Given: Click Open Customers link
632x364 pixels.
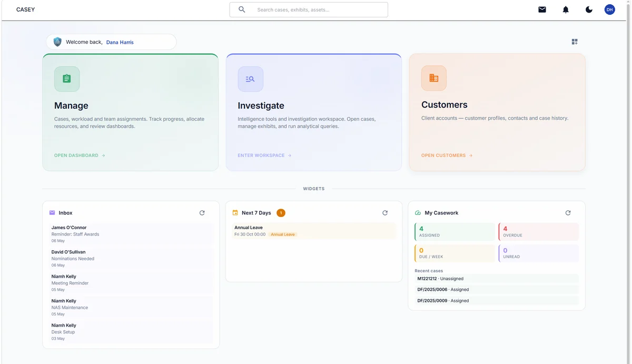Looking at the screenshot, I should [x=447, y=155].
